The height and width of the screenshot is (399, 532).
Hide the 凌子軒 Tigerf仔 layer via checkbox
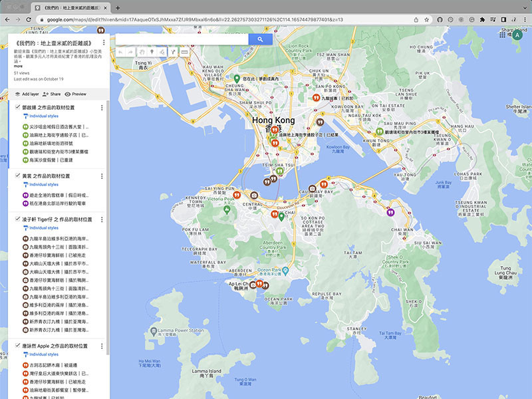18,219
